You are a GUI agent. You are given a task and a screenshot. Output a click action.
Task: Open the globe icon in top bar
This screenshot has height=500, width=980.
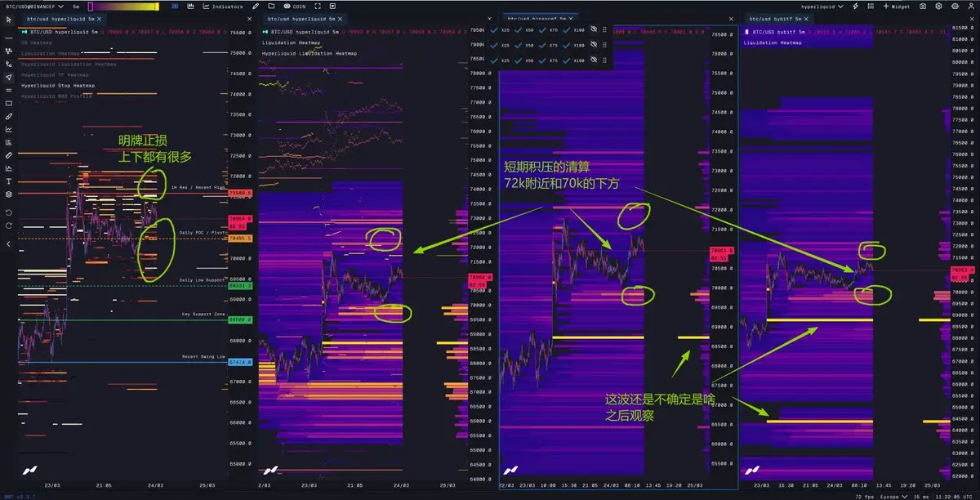(955, 7)
